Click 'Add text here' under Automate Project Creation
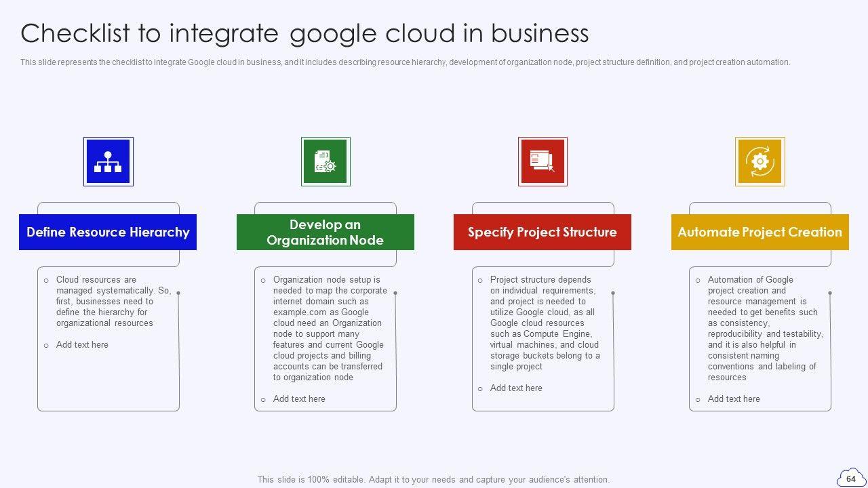 click(x=734, y=399)
